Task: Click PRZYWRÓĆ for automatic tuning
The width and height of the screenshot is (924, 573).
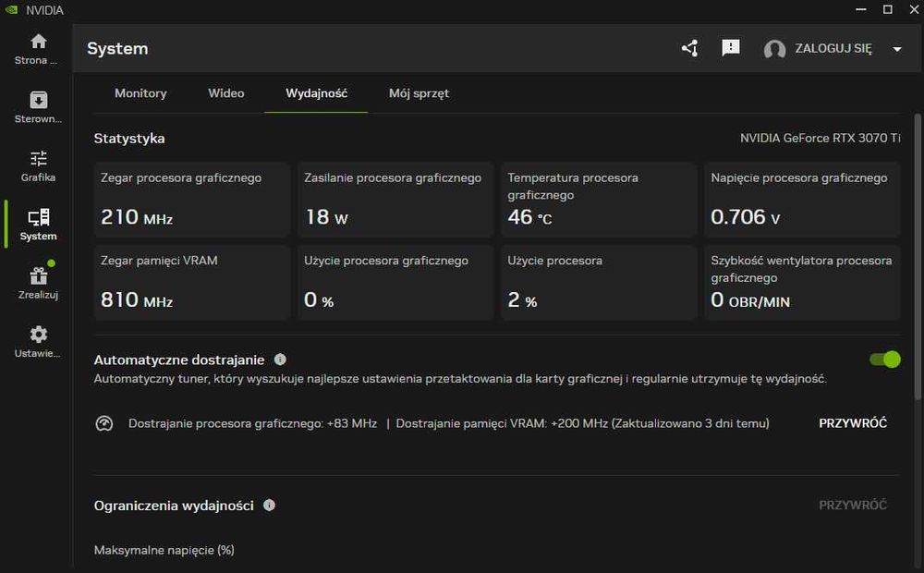Action: pos(852,423)
